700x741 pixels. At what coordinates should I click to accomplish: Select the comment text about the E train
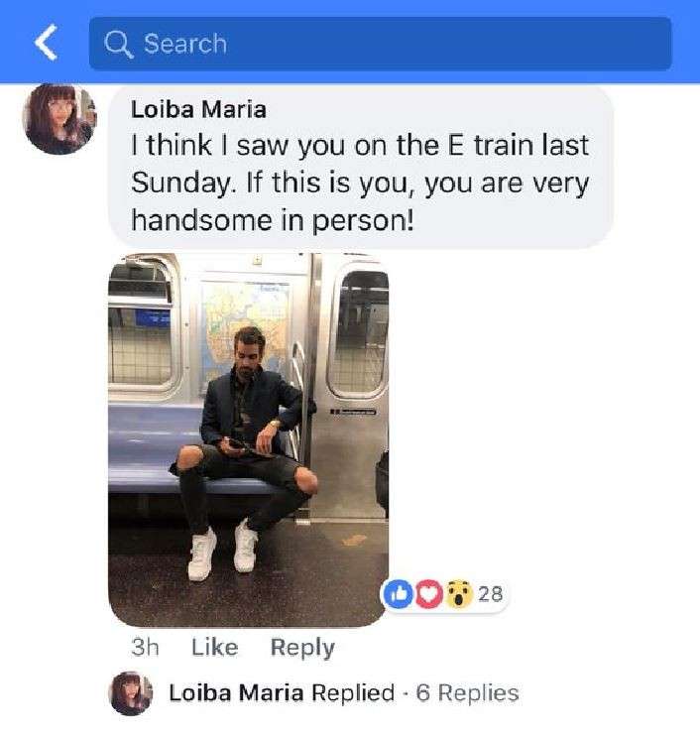(360, 183)
